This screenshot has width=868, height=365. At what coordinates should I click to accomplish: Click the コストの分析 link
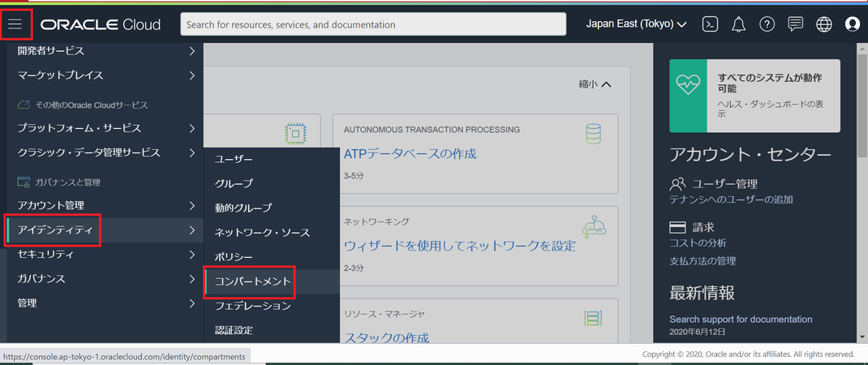click(x=698, y=243)
